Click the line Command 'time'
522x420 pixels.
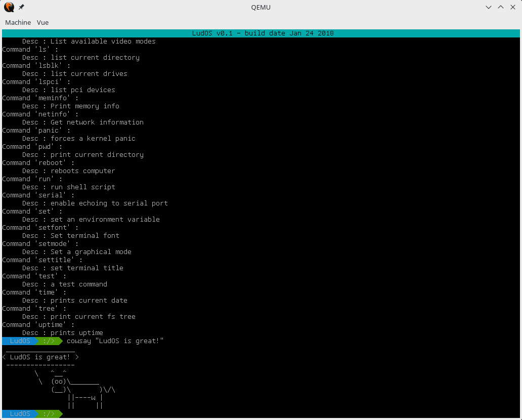pyautogui.click(x=34, y=292)
